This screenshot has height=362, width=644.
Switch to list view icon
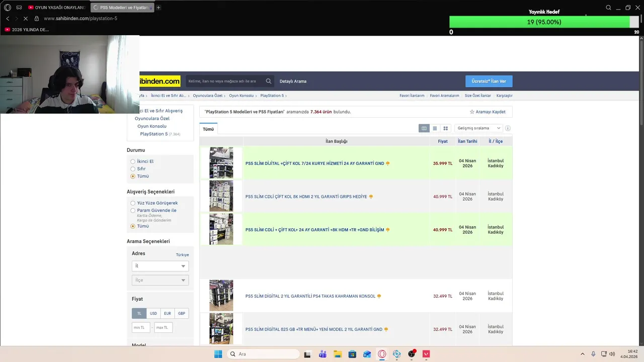435,128
